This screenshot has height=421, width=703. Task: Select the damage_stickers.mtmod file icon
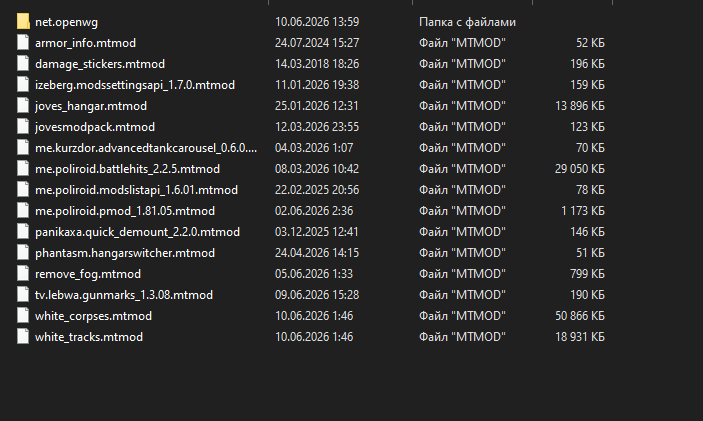23,64
